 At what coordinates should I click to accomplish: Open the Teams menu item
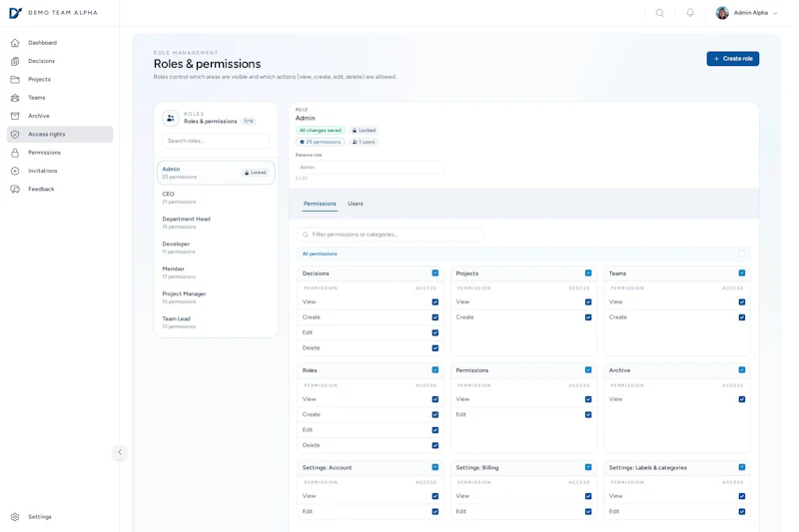(x=60, y=98)
